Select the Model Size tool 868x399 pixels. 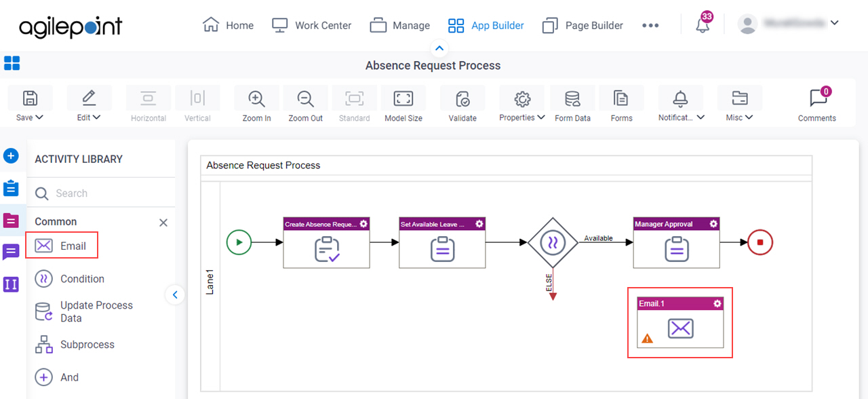coord(403,98)
